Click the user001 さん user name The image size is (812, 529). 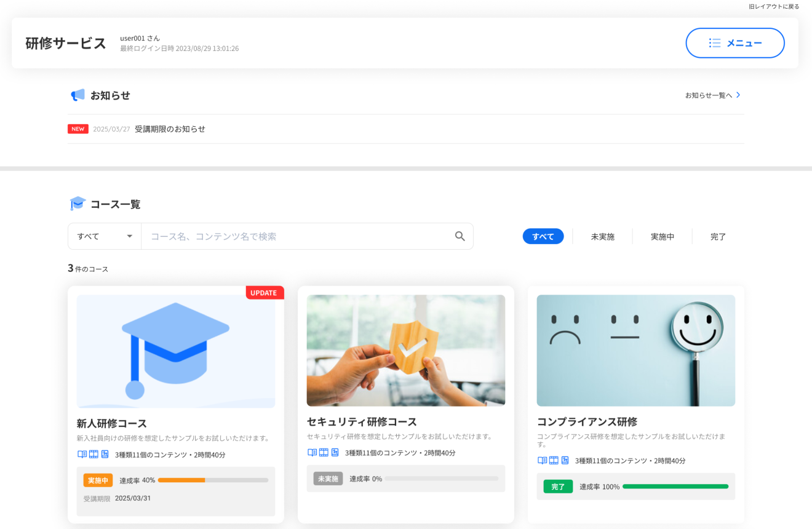pos(140,38)
